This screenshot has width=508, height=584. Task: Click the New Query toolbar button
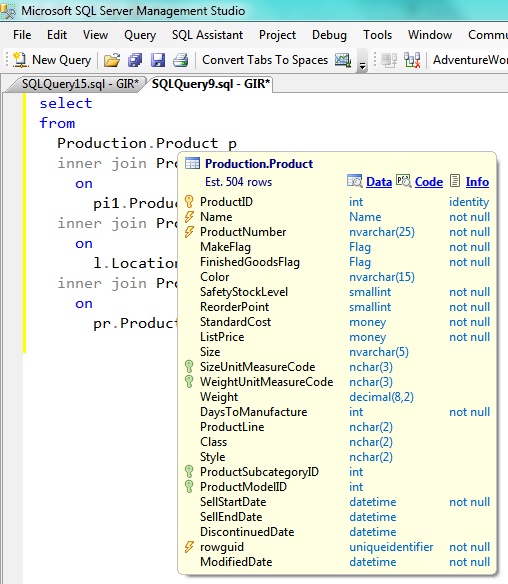tap(52, 60)
